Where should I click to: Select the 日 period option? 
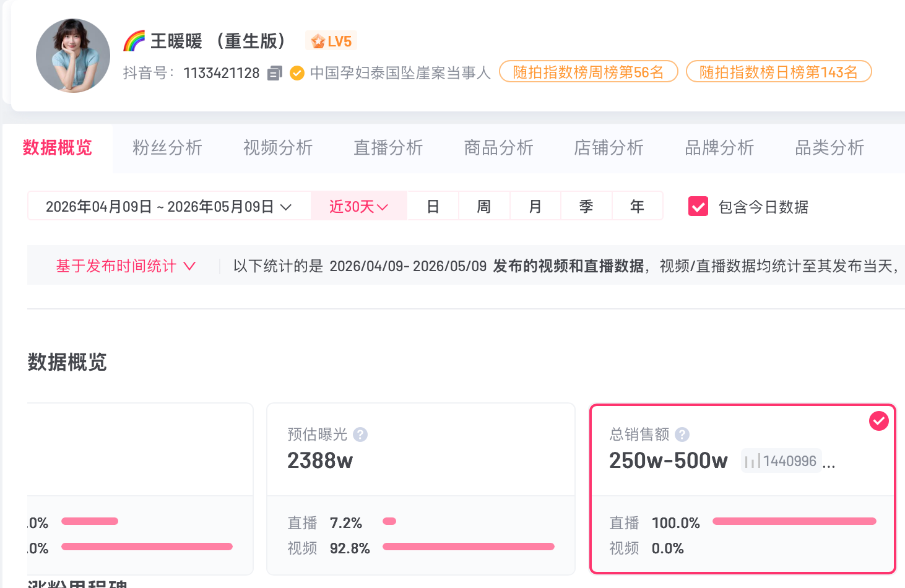[x=433, y=206]
